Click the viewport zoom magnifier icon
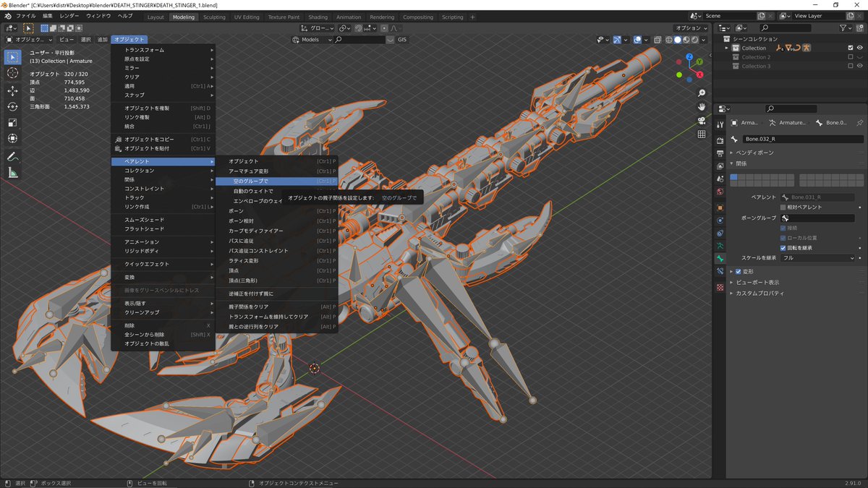This screenshot has height=488, width=868. pyautogui.click(x=702, y=93)
